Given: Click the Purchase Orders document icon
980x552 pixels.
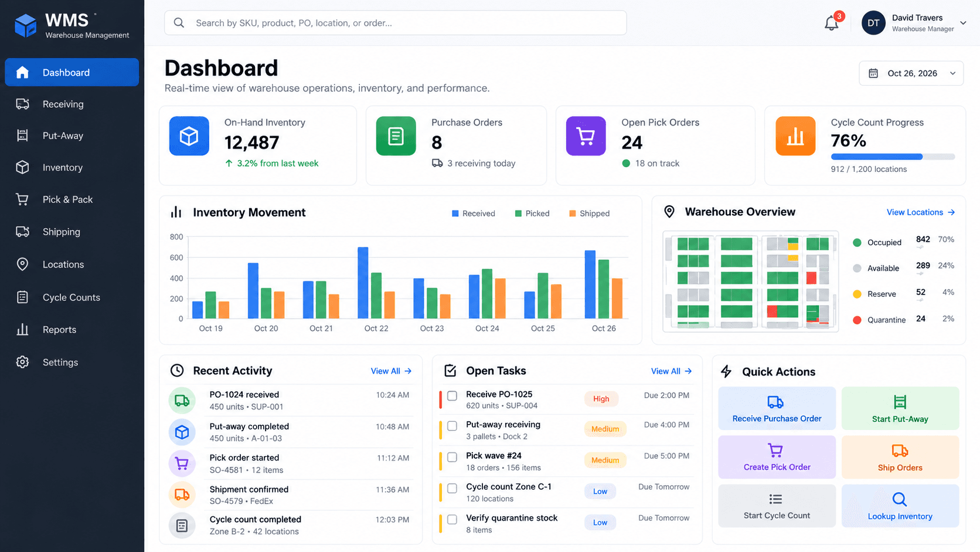Looking at the screenshot, I should (396, 136).
